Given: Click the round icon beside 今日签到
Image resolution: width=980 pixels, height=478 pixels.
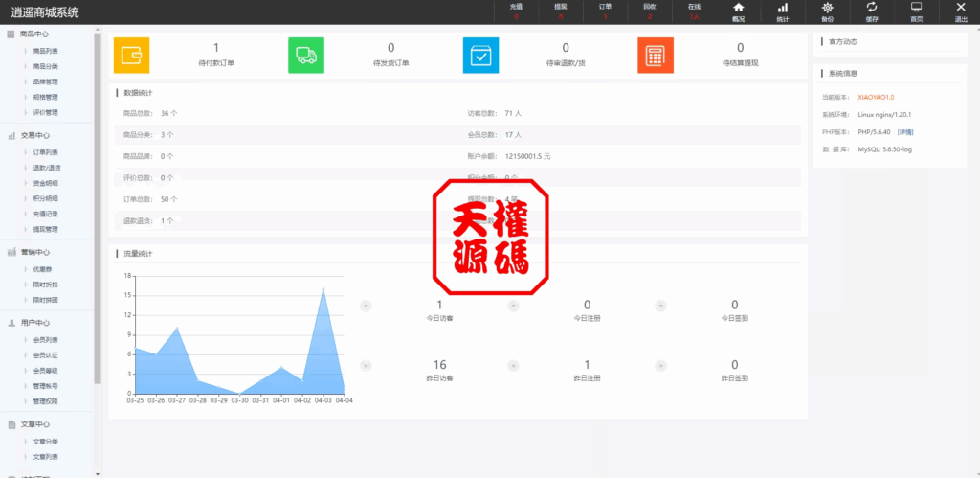Looking at the screenshot, I should pyautogui.click(x=660, y=306).
